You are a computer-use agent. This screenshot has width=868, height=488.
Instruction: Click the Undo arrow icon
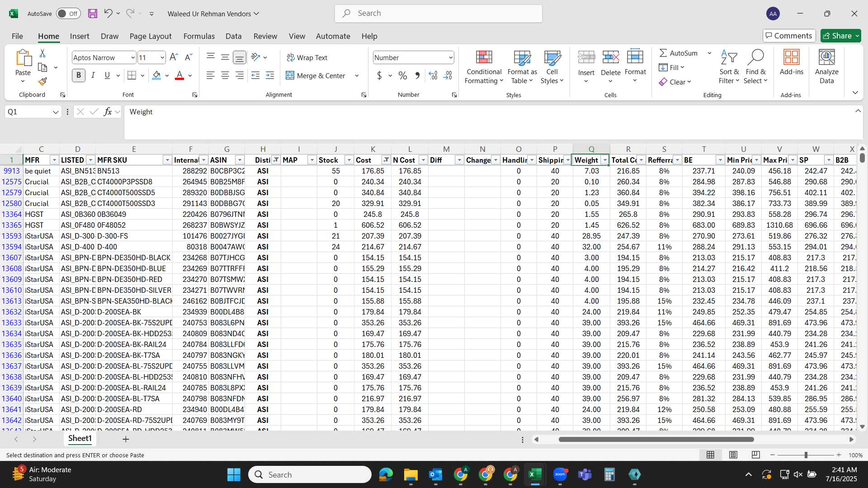(x=108, y=13)
